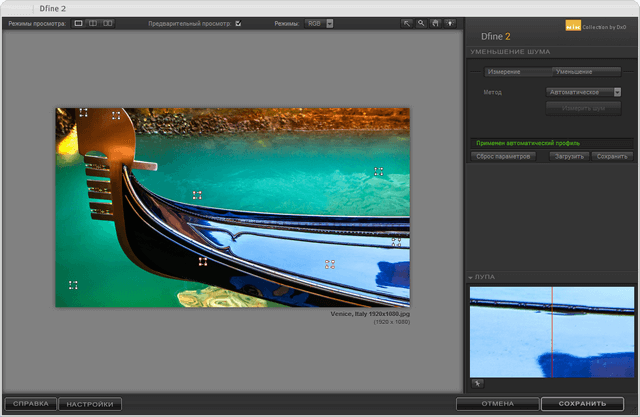Click the red split line in loupe
Screen dimensions: 640x417
click(x=551, y=332)
